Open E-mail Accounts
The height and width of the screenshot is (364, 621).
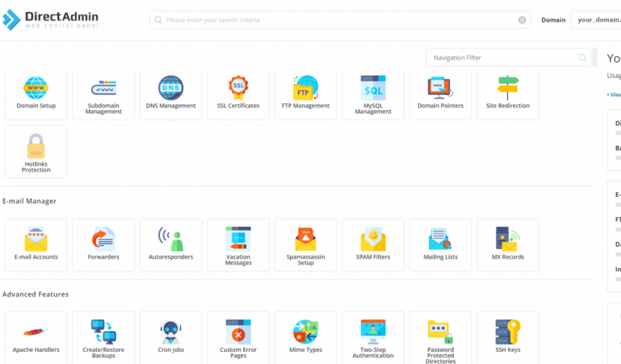[x=36, y=244]
